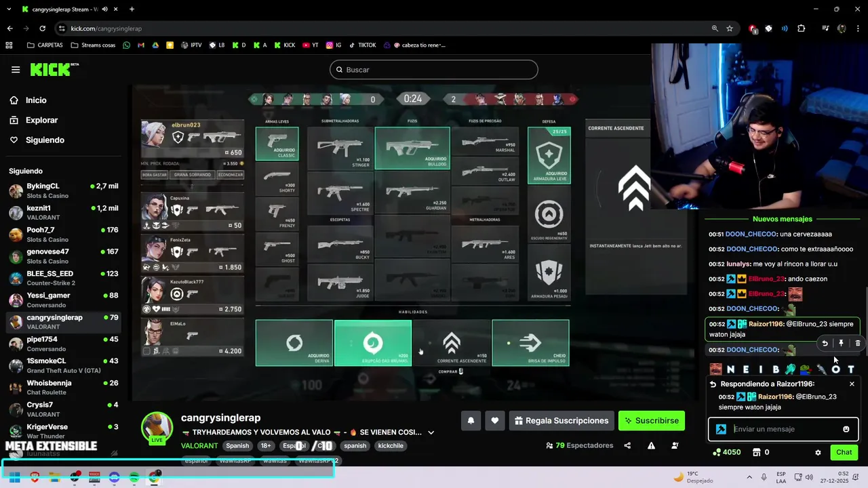
Task: Go back in browser
Action: [9, 28]
